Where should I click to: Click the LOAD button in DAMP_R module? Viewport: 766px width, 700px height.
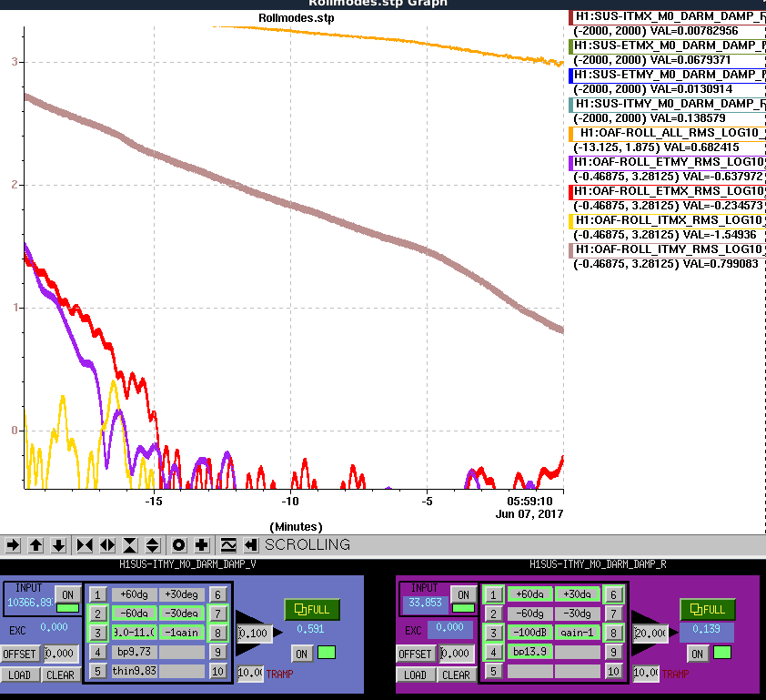coord(415,675)
